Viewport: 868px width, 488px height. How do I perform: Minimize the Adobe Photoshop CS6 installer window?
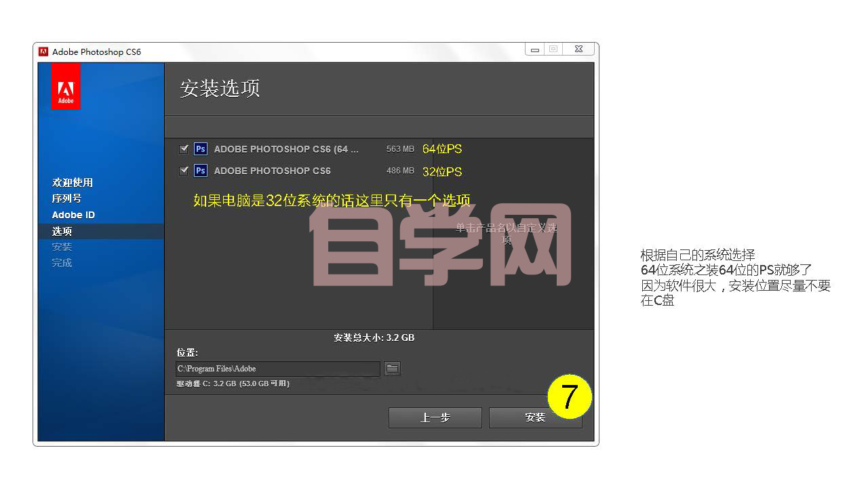535,49
